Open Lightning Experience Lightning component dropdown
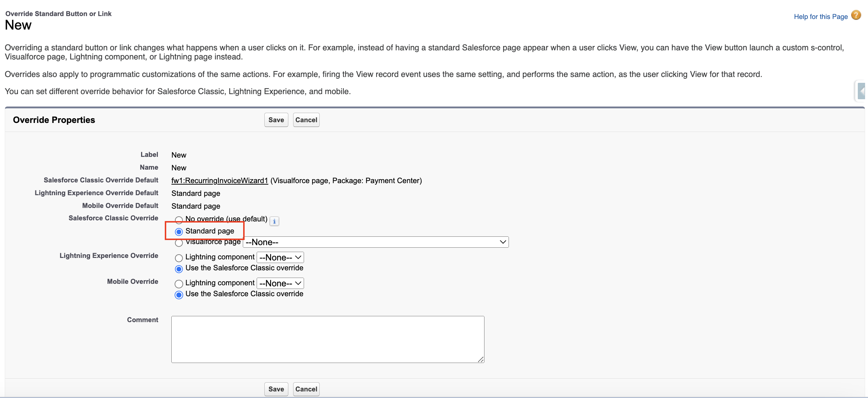The width and height of the screenshot is (868, 398). pyautogui.click(x=280, y=258)
